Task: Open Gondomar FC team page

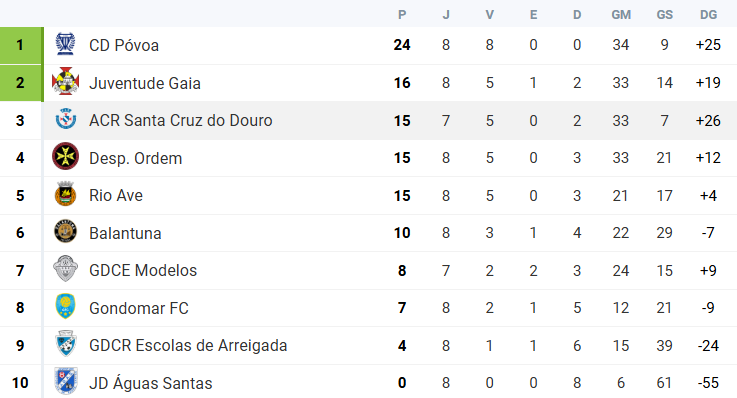Action: point(139,308)
